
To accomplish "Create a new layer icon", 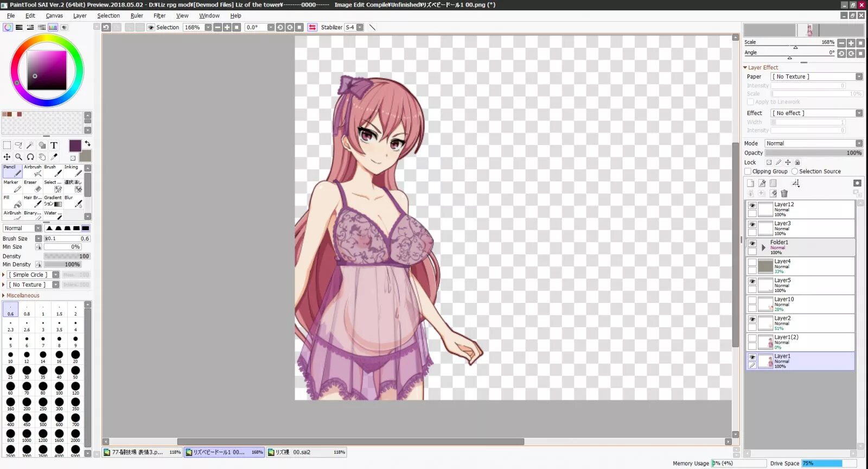I will [x=751, y=183].
